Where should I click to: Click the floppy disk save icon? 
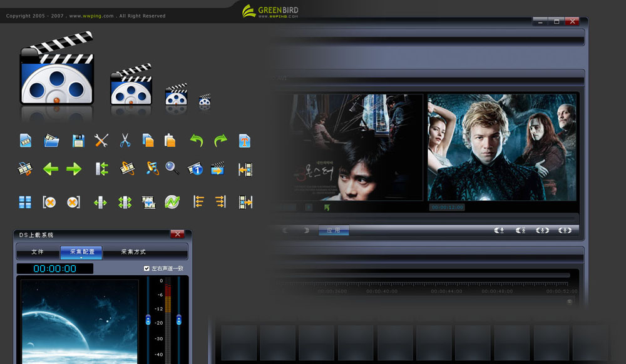click(78, 141)
